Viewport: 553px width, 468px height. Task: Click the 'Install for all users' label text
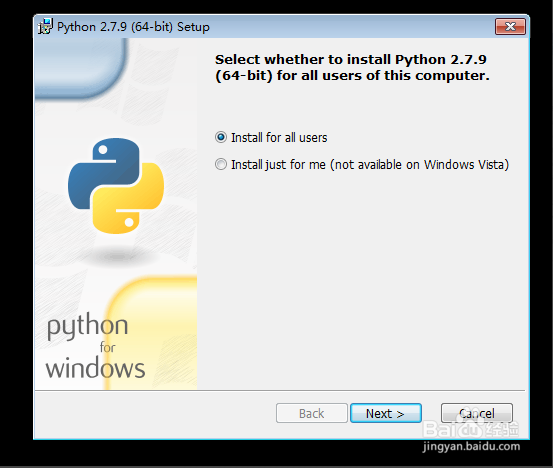pyautogui.click(x=279, y=138)
